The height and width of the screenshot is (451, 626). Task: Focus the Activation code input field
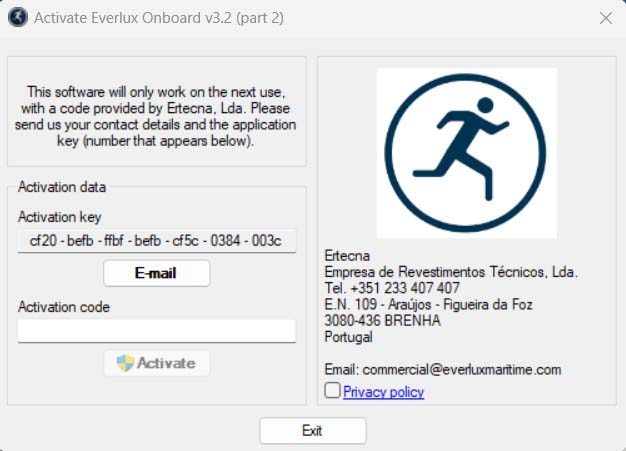coord(156,331)
